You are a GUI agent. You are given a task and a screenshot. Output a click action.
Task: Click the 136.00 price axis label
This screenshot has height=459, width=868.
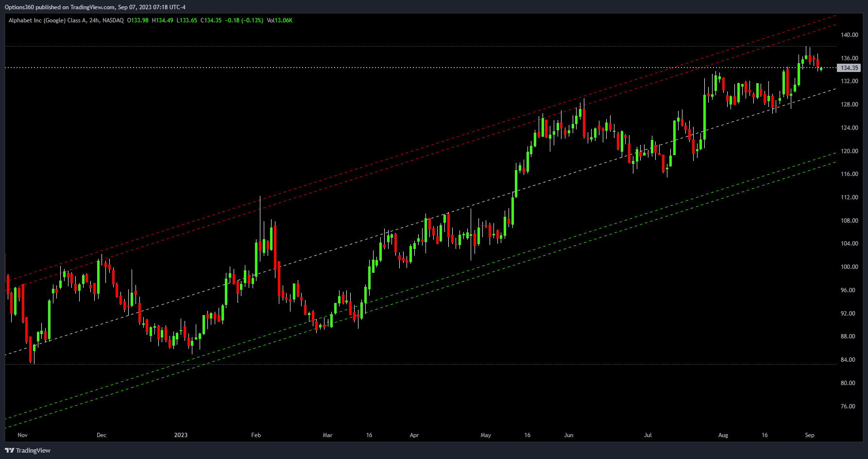(x=850, y=58)
